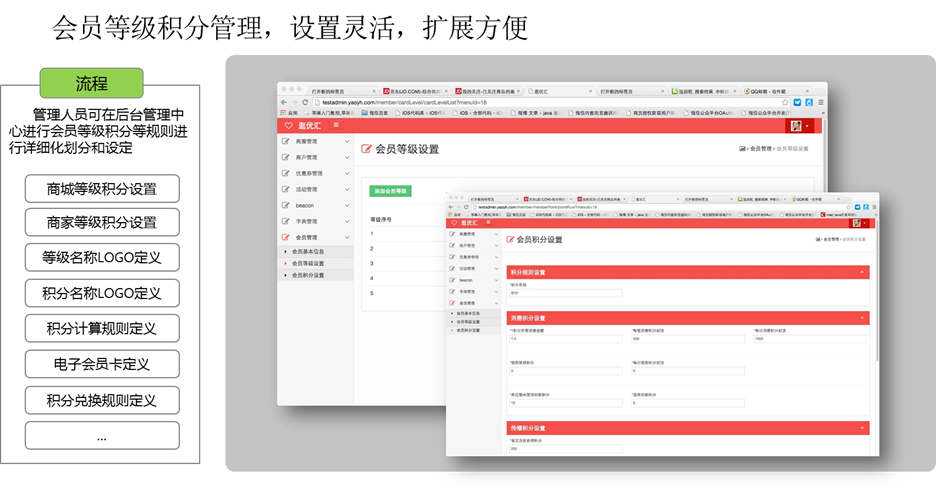This screenshot has height=492, width=936.
Task: Open 会员基本信息 submenu in 会员积分设置 window
Action: pyautogui.click(x=473, y=313)
